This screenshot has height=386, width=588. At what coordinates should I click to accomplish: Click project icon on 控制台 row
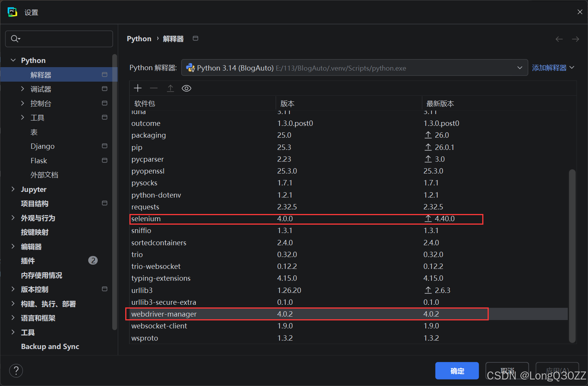pyautogui.click(x=105, y=103)
